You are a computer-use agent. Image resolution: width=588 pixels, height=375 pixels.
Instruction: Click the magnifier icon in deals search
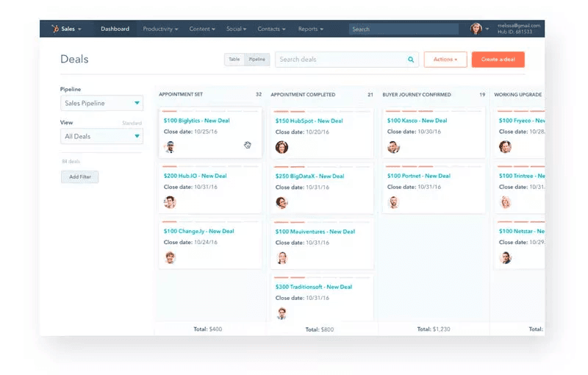pos(411,60)
